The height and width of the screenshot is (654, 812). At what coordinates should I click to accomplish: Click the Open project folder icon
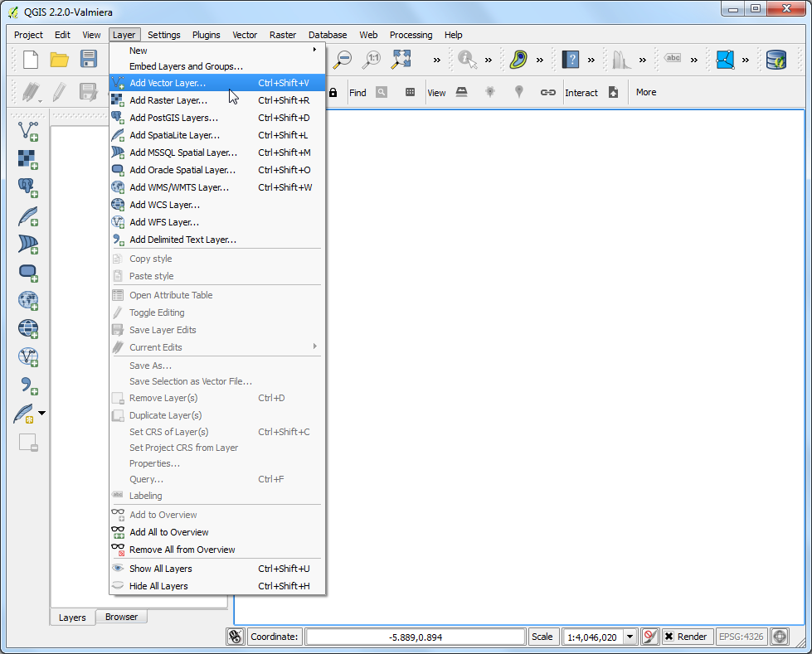(x=59, y=60)
